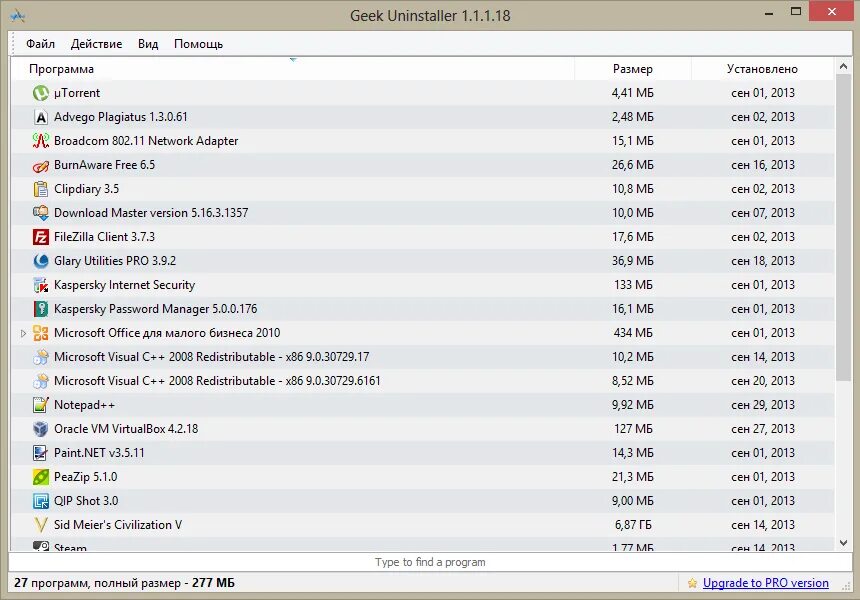
Task: Click the Oracle VM VirtualBox icon
Action: click(x=41, y=429)
